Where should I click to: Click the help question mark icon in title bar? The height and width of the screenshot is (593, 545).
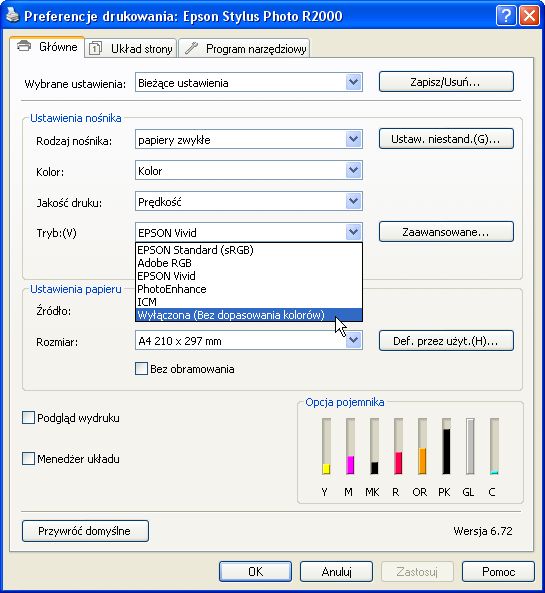pos(506,16)
